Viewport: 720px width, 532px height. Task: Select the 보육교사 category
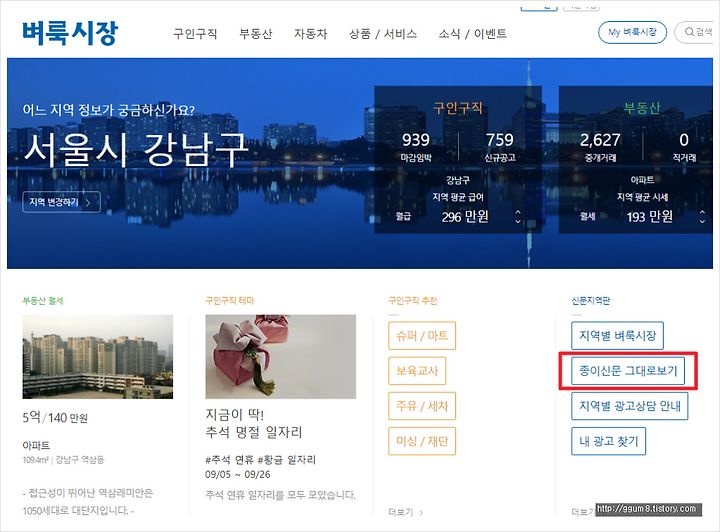click(417, 371)
